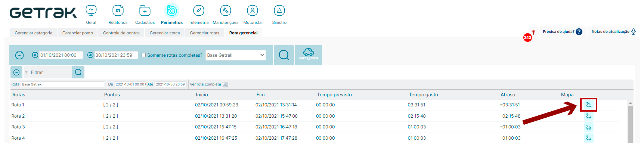Click the period clock icon in blue bar

pos(19,55)
